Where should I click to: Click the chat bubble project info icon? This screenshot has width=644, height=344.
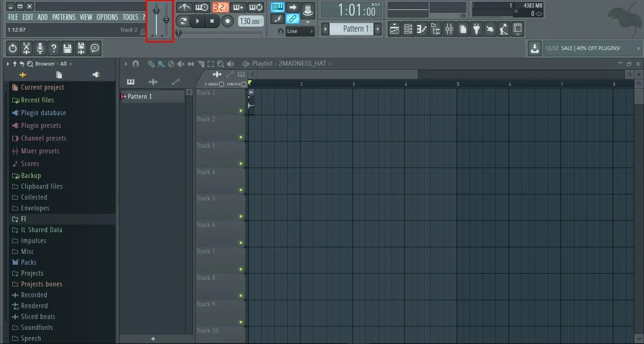[95, 48]
